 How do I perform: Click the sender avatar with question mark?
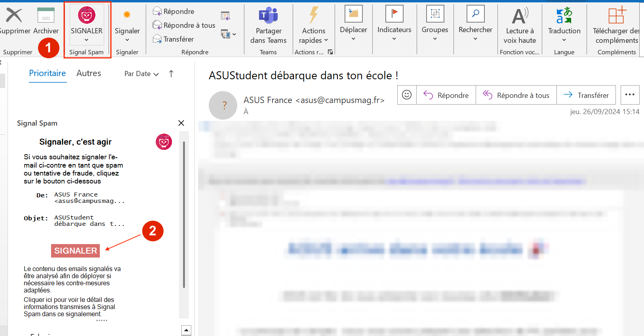[x=223, y=105]
